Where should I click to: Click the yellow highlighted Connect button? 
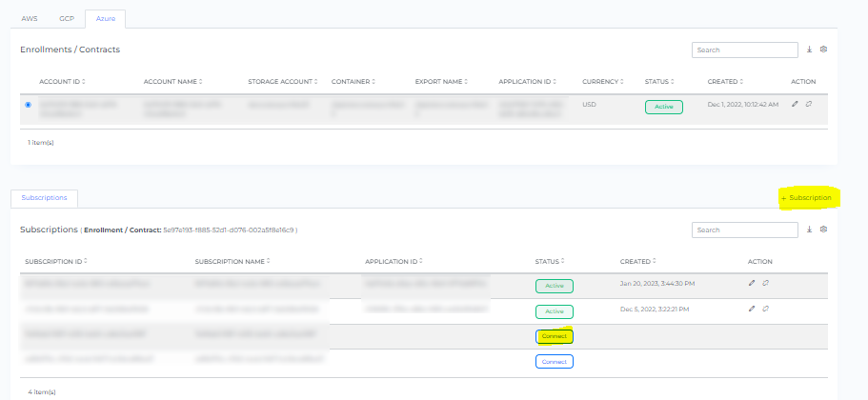point(554,336)
